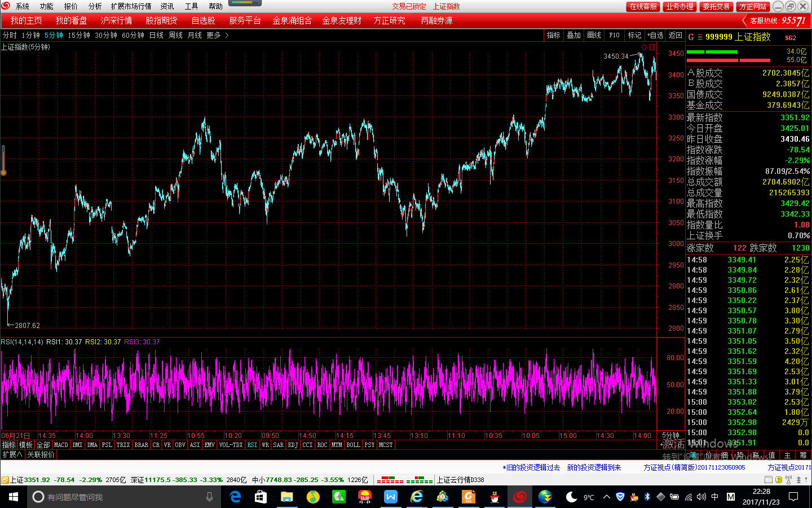812x508 pixels.
Task: Click the 在线客服 button
Action: pyautogui.click(x=643, y=7)
